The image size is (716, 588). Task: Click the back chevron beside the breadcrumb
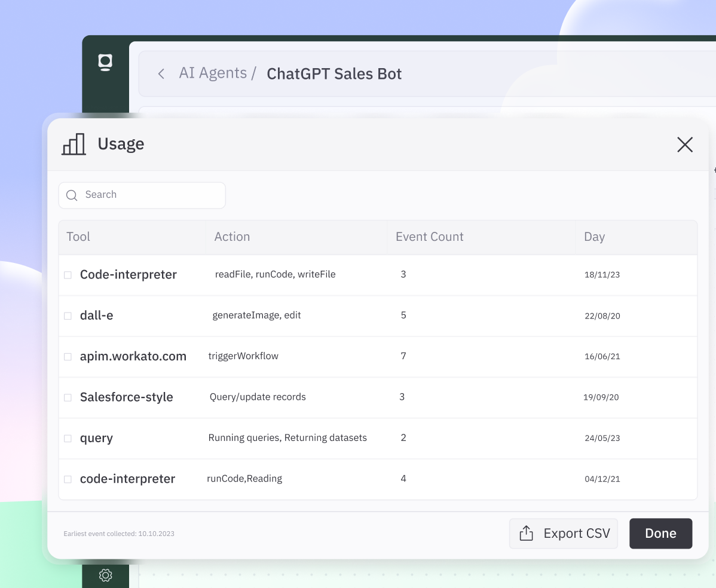tap(161, 73)
